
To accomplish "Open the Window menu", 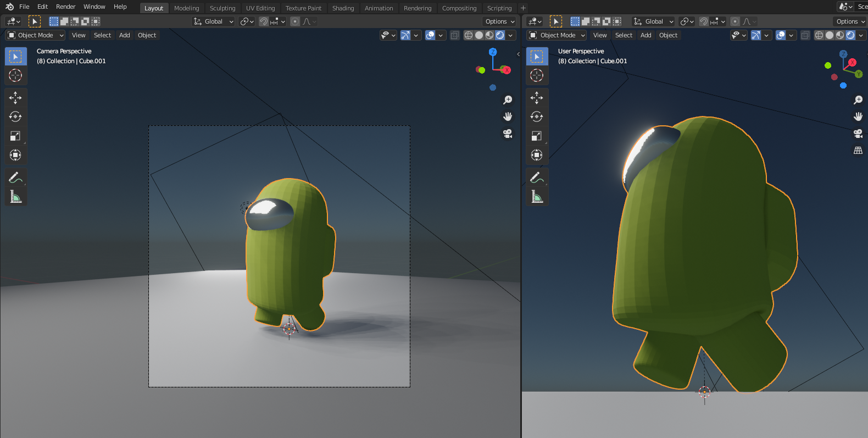I will click(x=94, y=7).
